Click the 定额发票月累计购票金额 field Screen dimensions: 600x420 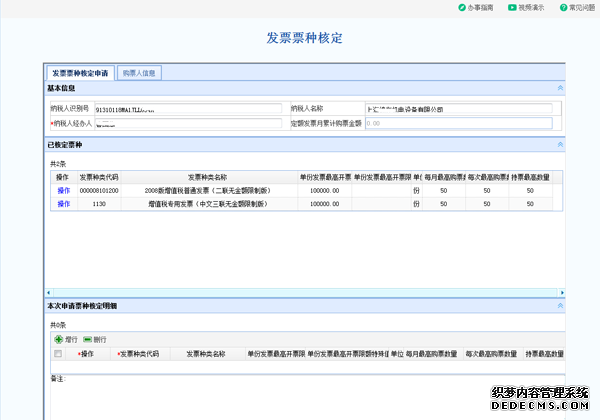point(458,124)
